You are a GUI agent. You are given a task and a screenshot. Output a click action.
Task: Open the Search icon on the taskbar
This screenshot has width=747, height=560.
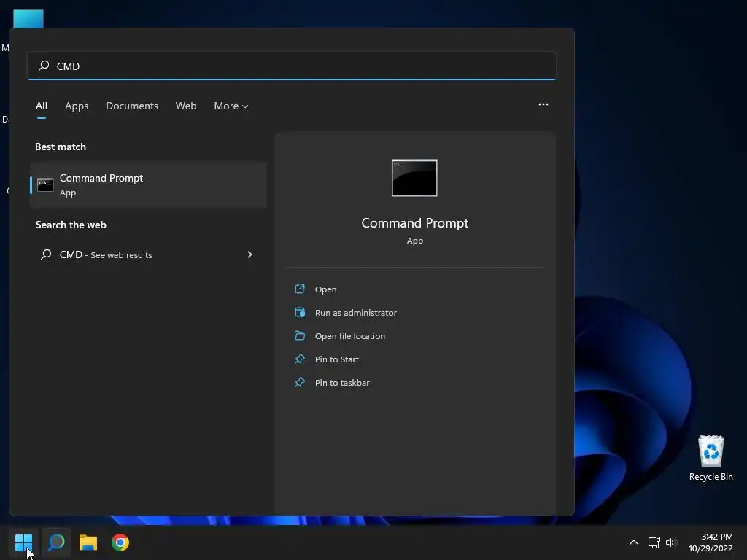click(x=56, y=542)
